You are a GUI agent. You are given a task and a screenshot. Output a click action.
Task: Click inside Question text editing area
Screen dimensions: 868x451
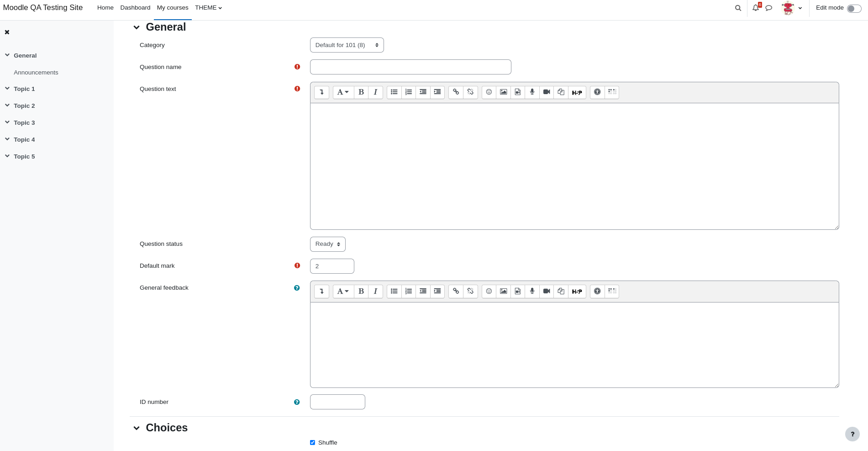pos(574,166)
